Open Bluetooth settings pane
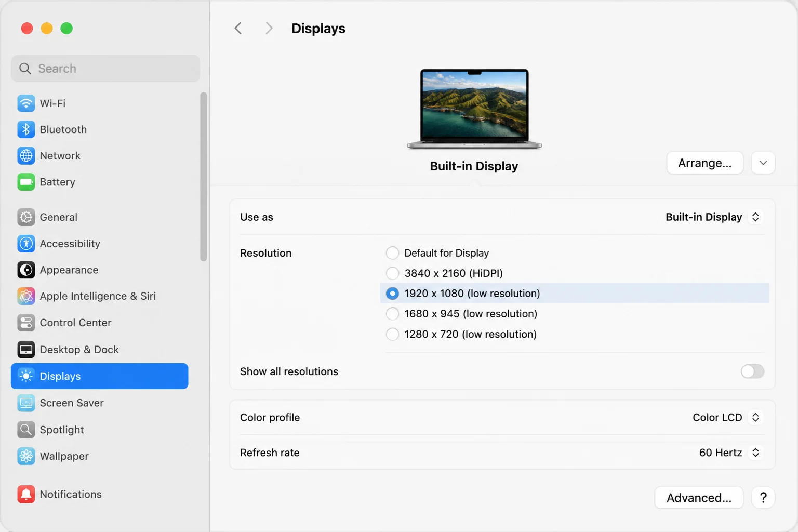This screenshot has height=532, width=798. click(99, 129)
